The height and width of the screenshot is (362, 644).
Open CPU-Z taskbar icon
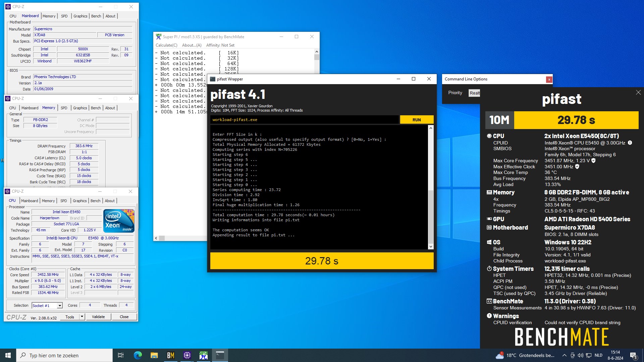(187, 355)
